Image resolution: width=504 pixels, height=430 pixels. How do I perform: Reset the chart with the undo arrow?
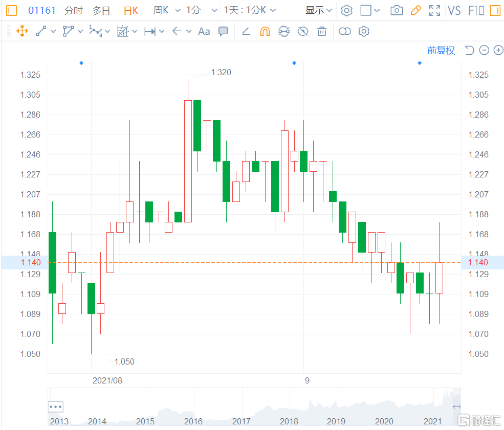tap(469, 51)
